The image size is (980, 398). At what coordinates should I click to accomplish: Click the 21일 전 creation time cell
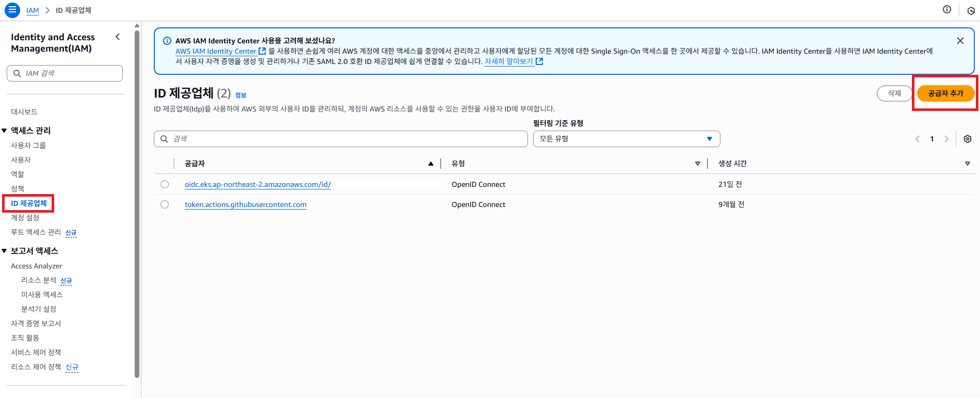click(730, 184)
